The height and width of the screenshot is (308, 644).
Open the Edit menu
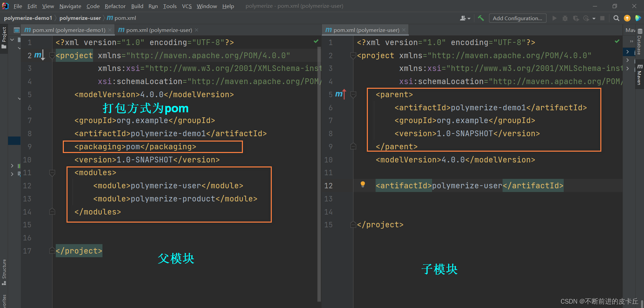32,6
